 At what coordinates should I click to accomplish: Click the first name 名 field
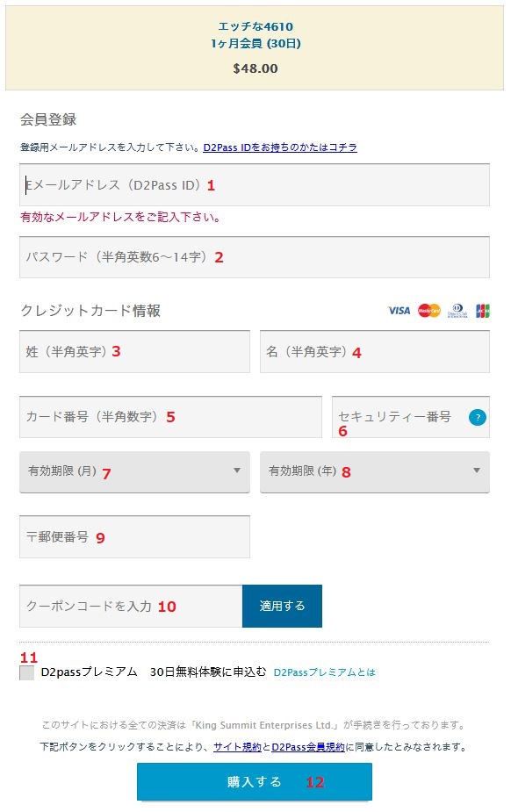pyautogui.click(x=375, y=352)
